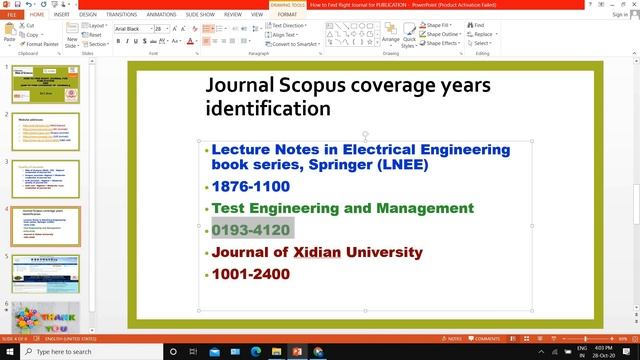Activate the Format Painter
The height and width of the screenshot is (360, 640).
tap(39, 44)
